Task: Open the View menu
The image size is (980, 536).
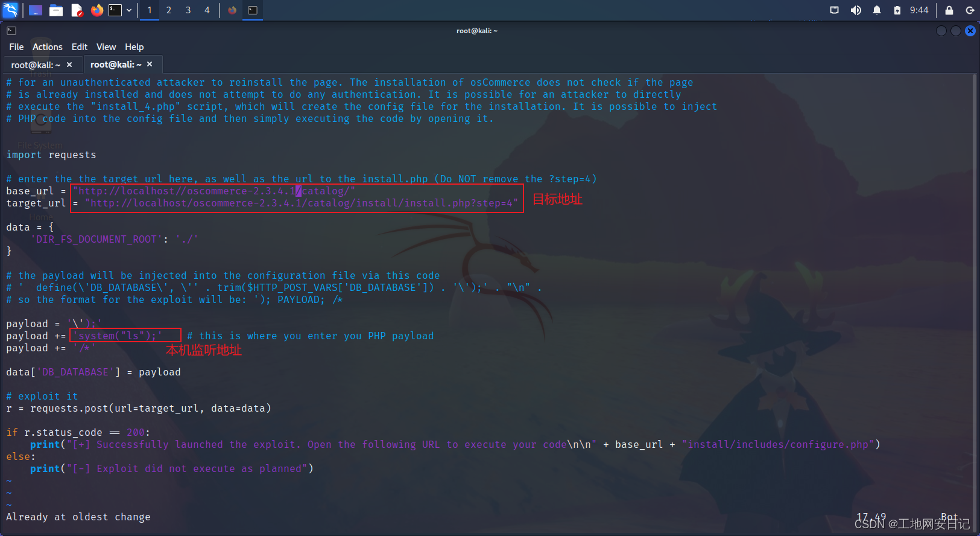Action: [106, 47]
